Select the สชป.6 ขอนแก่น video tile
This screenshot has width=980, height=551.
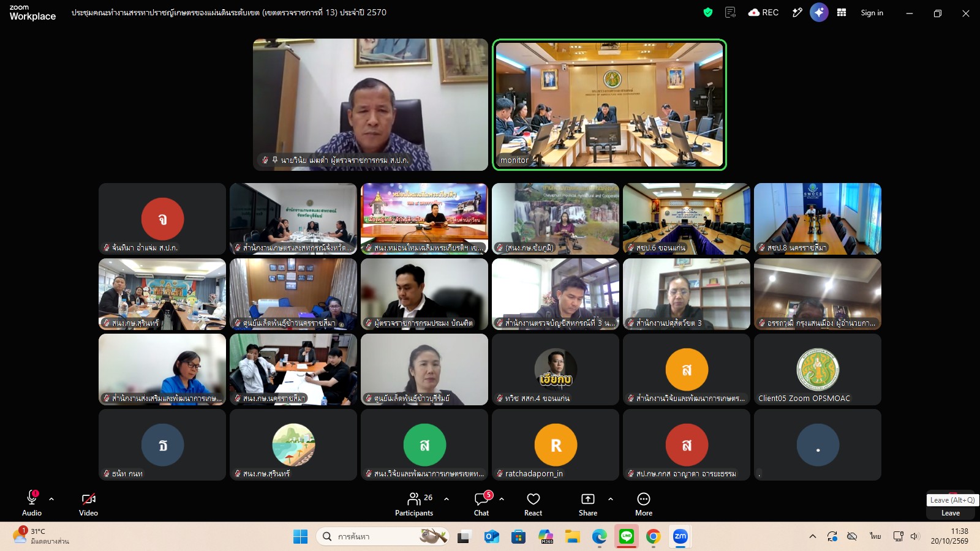(x=687, y=219)
